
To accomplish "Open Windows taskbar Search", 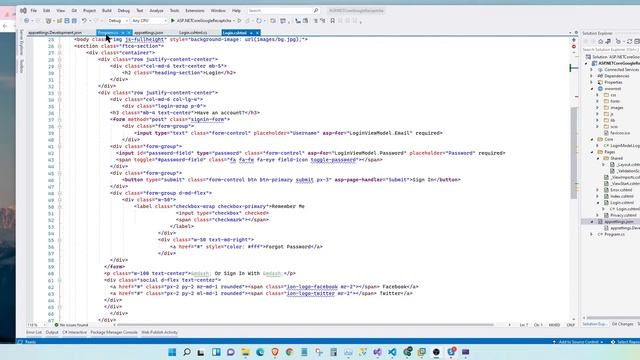I will click(x=187, y=352).
